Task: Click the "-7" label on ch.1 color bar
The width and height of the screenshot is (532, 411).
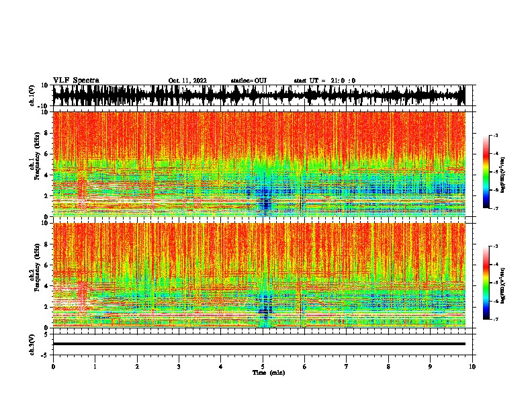Action: (x=496, y=208)
